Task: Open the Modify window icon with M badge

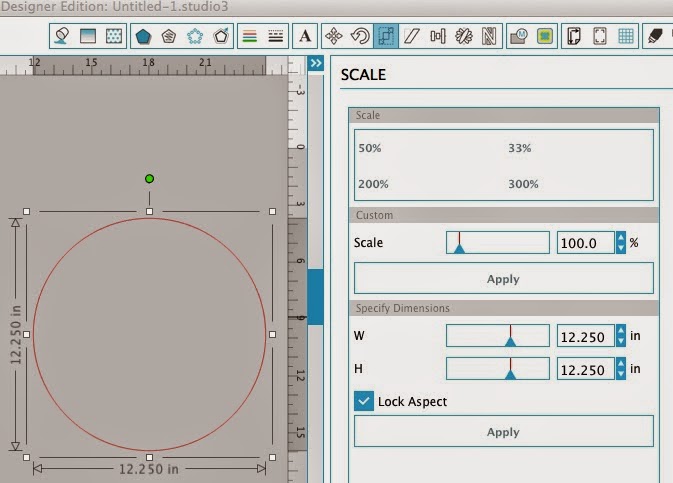Action: [519, 36]
